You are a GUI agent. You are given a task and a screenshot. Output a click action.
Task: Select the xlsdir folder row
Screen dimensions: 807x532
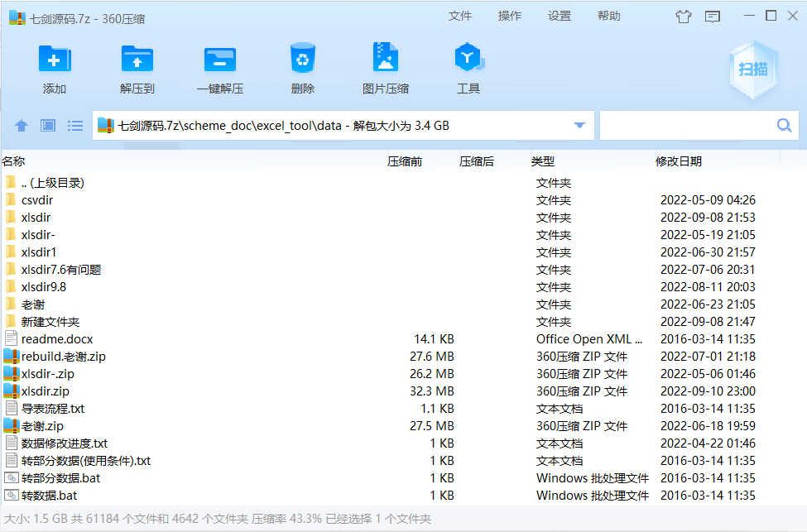pyautogui.click(x=404, y=217)
